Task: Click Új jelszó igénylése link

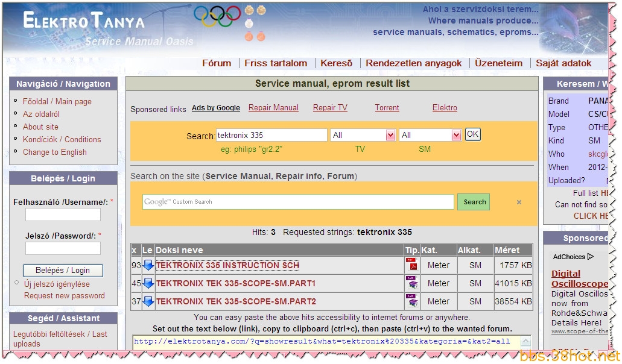Action: pos(57,284)
